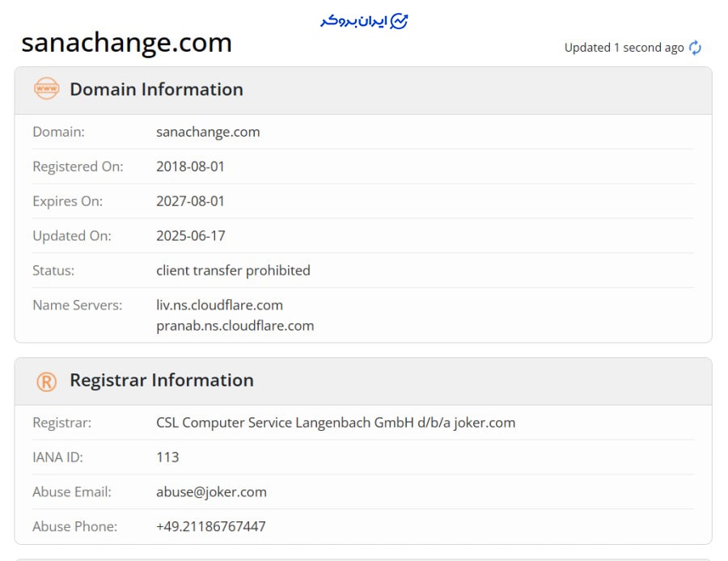Click the Updated On: label

[72, 236]
